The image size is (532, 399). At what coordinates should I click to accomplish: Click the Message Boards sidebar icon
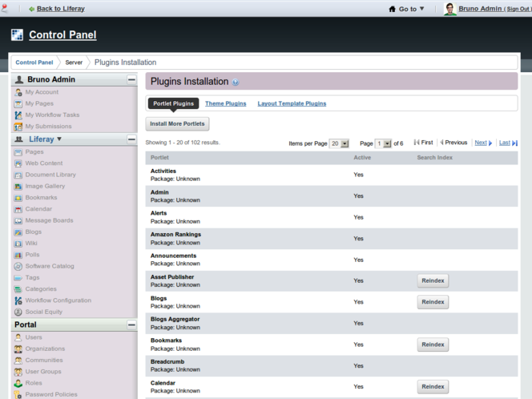18,220
